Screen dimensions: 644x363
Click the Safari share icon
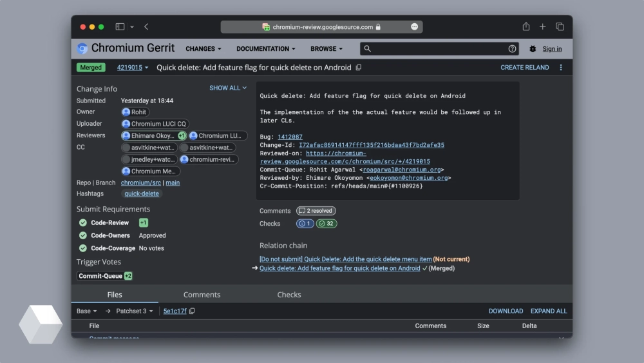(526, 27)
